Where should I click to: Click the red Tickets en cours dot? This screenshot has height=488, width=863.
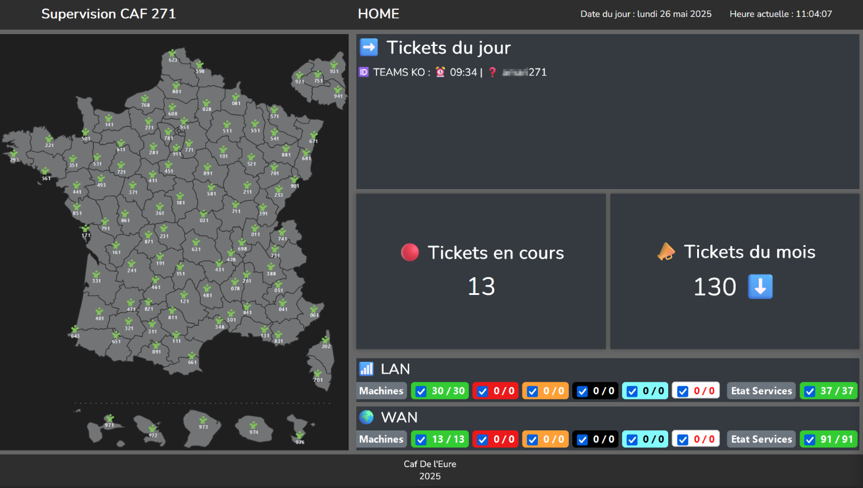click(409, 252)
